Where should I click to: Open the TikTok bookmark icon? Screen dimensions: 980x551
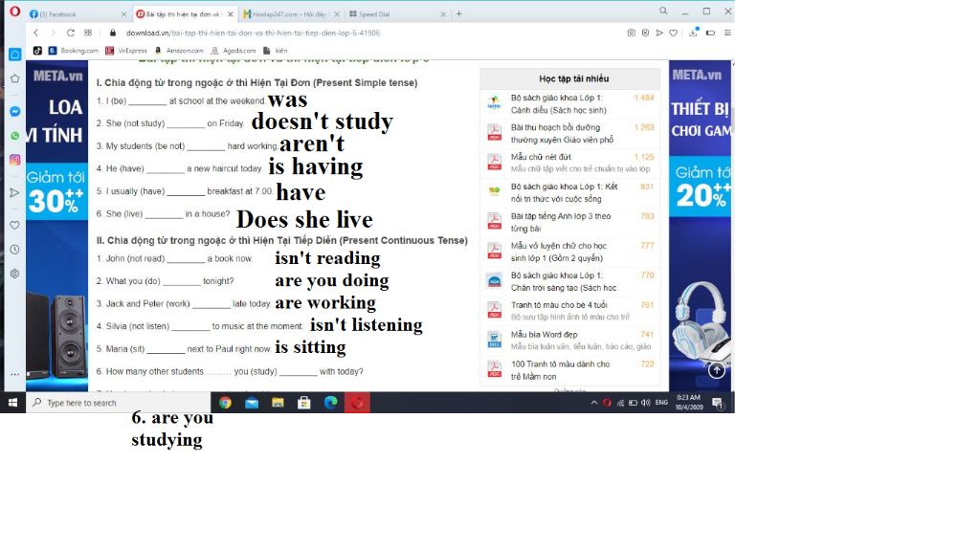37,50
